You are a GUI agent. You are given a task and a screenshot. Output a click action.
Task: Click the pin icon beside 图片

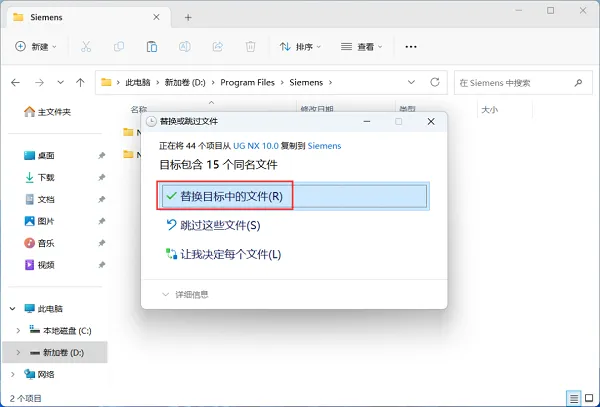click(101, 221)
